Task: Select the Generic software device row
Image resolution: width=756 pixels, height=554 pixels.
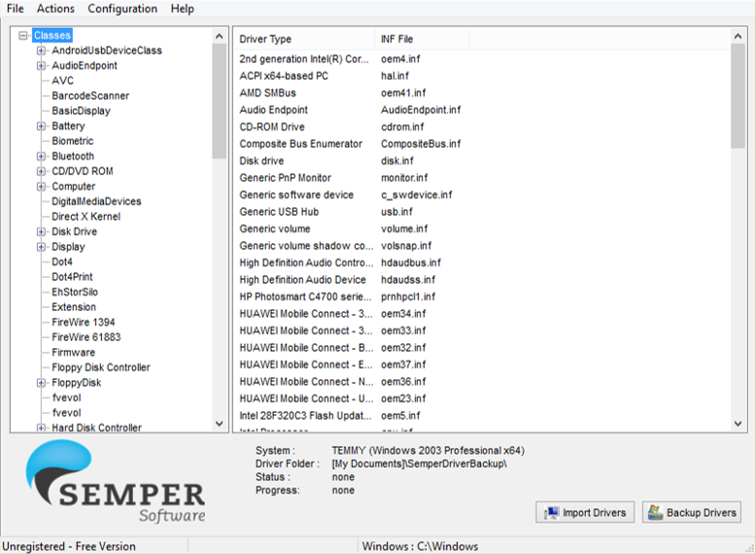Action: (296, 194)
